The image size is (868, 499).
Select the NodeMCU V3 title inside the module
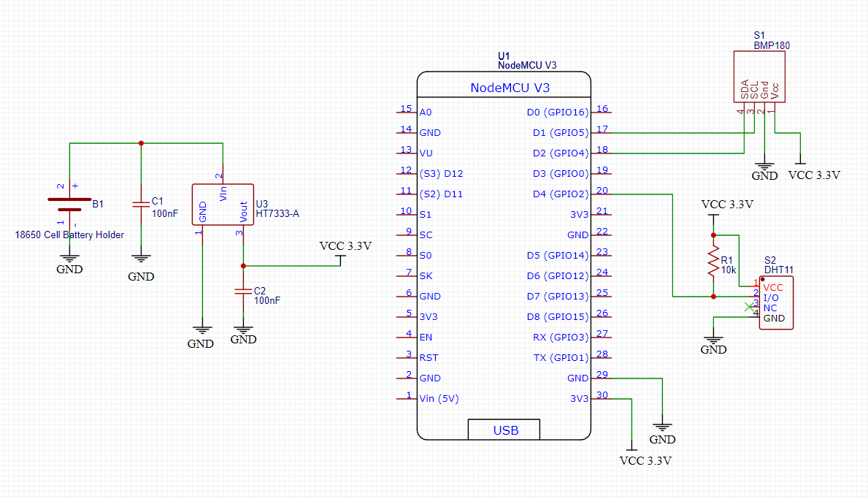coord(510,88)
